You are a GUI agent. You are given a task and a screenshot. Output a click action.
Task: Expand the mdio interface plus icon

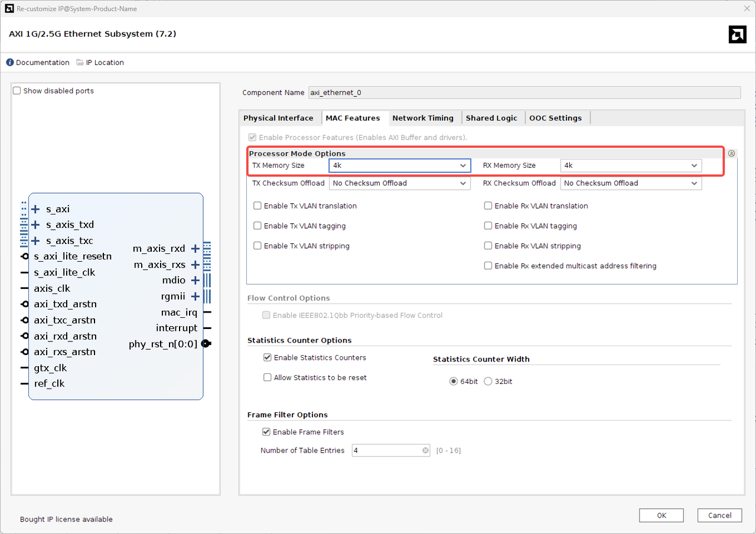pyautogui.click(x=195, y=281)
